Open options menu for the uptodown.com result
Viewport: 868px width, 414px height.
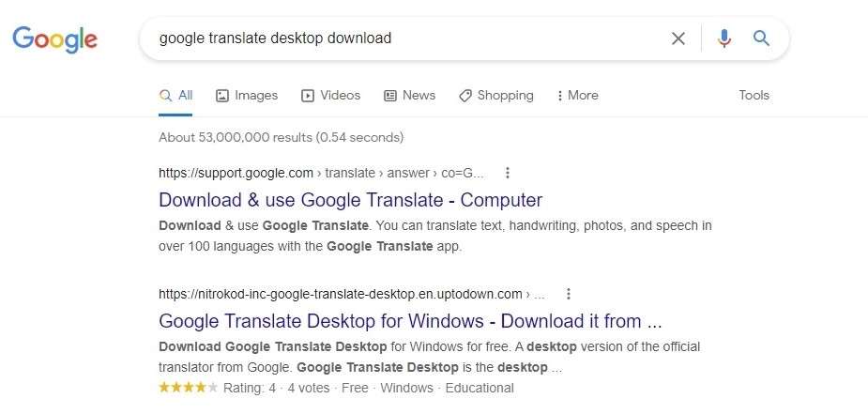click(568, 294)
